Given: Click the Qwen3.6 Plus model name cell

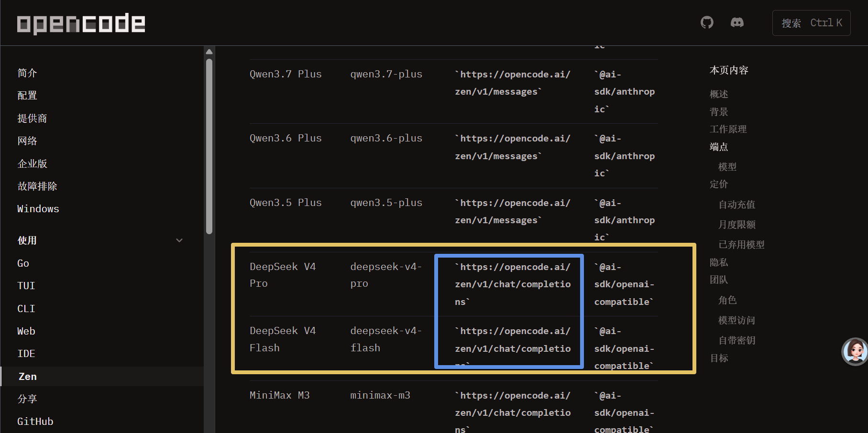Looking at the screenshot, I should point(286,138).
